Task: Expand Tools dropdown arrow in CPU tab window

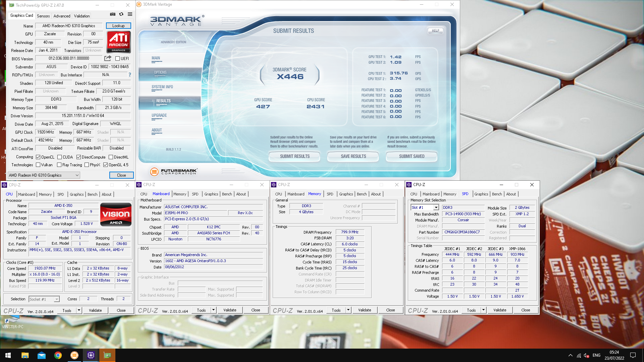Action: 79,310
